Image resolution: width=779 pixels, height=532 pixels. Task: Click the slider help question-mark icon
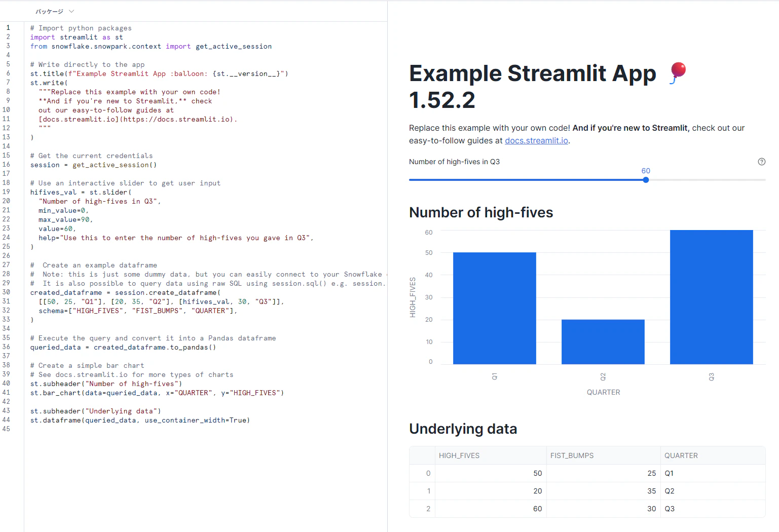(x=761, y=162)
